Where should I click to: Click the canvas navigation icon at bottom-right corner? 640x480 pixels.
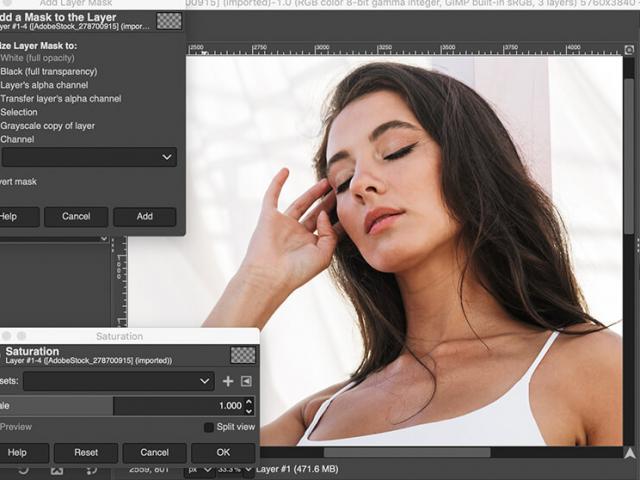point(629,452)
